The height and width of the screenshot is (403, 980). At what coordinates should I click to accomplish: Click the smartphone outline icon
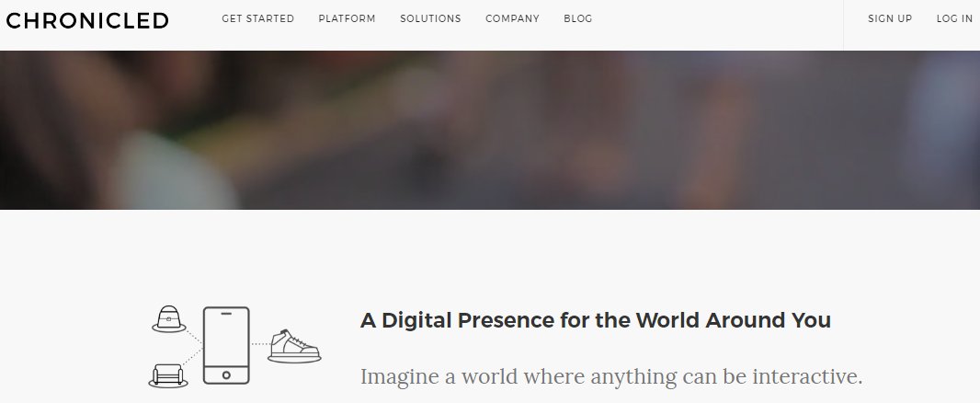coord(226,345)
